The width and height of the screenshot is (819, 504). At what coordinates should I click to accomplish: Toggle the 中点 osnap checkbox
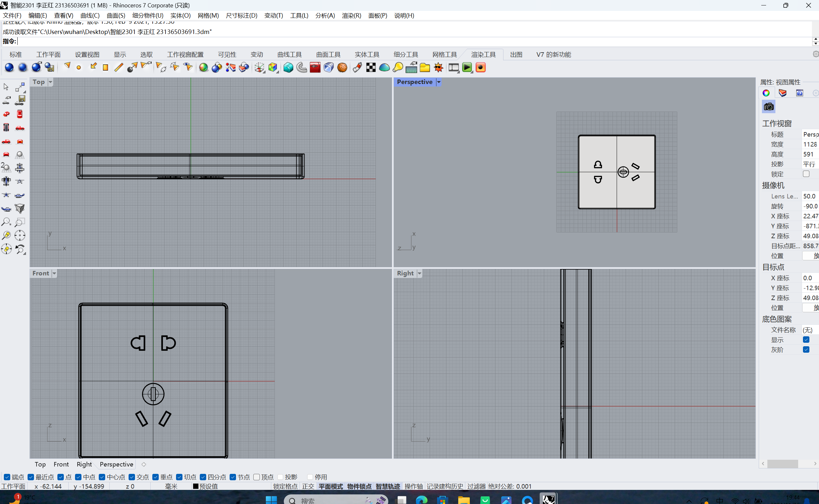pos(78,477)
